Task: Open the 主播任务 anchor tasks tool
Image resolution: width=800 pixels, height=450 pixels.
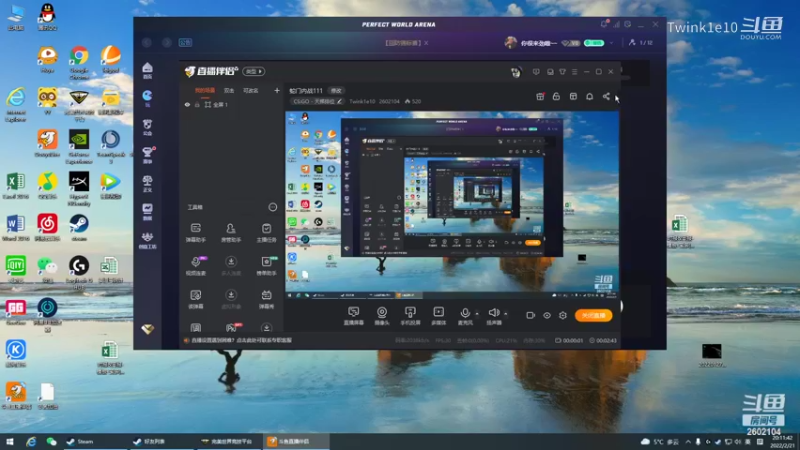Action: click(266, 232)
